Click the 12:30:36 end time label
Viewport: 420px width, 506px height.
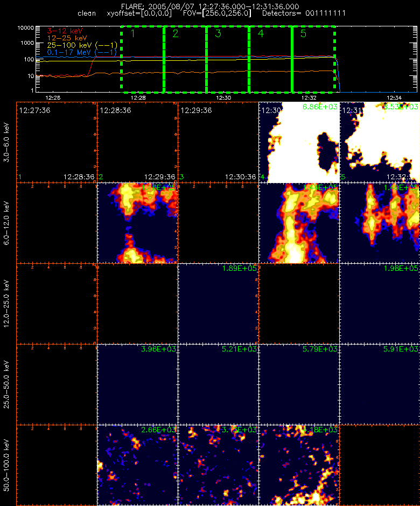pos(241,177)
